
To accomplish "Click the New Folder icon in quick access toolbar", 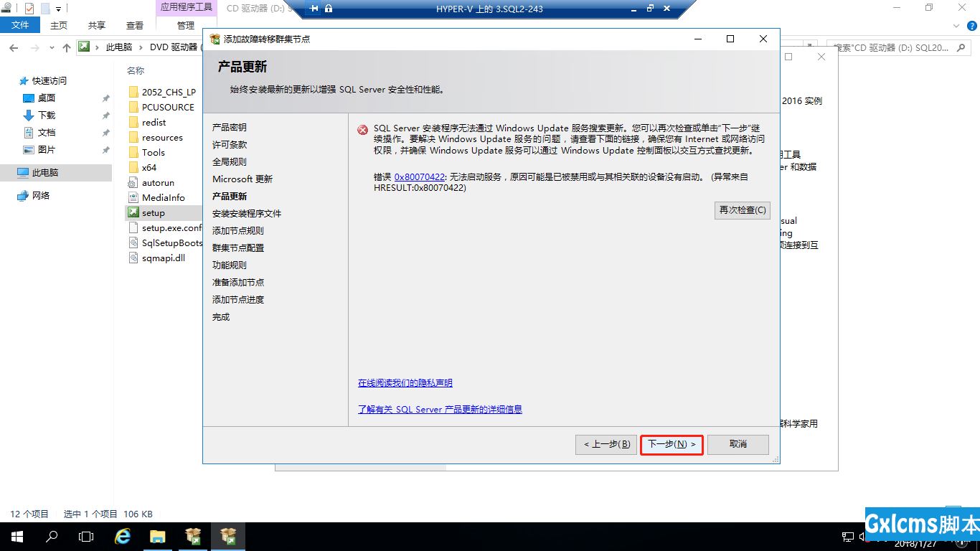I will 45,9.
